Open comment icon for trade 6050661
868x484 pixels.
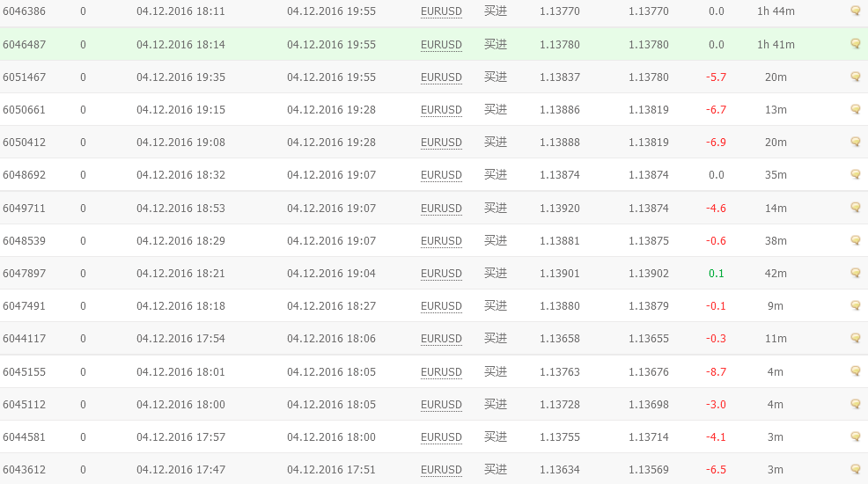(x=856, y=109)
